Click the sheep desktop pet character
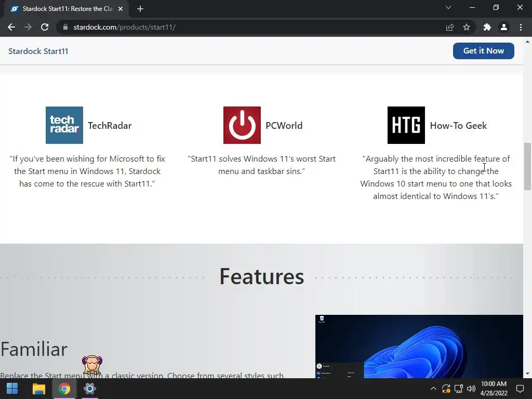This screenshot has width=532, height=399. point(92,365)
